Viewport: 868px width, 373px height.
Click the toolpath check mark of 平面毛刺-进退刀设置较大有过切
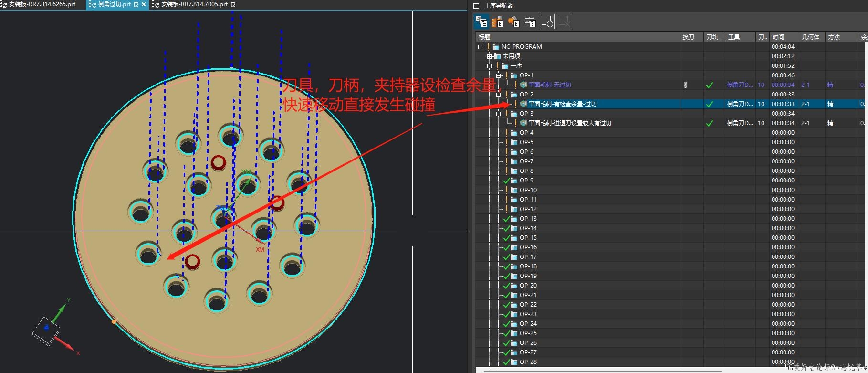click(710, 123)
